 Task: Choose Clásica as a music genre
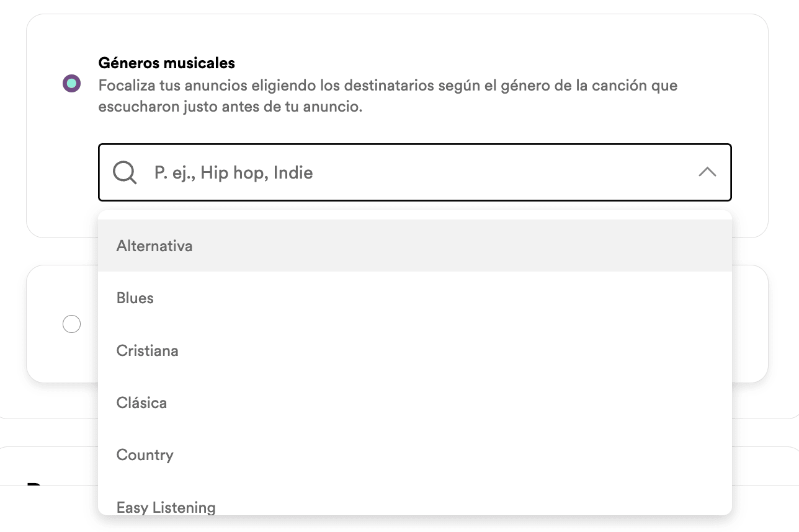[141, 402]
